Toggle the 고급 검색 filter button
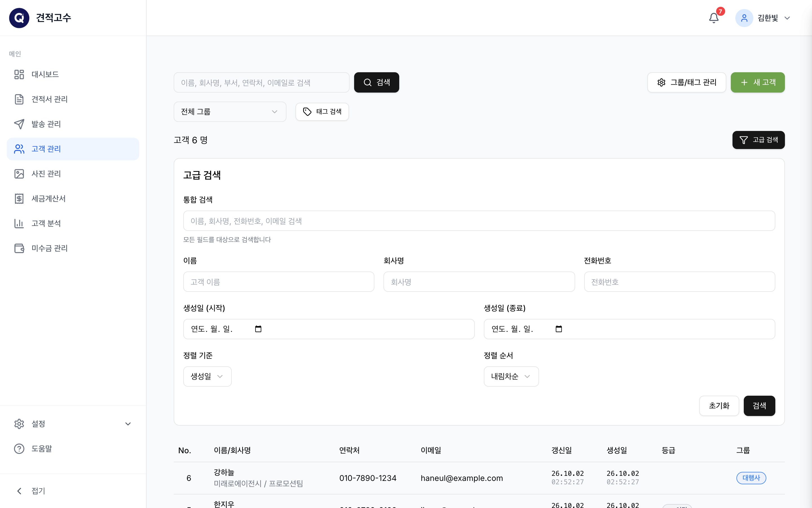The width and height of the screenshot is (812, 508). [x=758, y=140]
